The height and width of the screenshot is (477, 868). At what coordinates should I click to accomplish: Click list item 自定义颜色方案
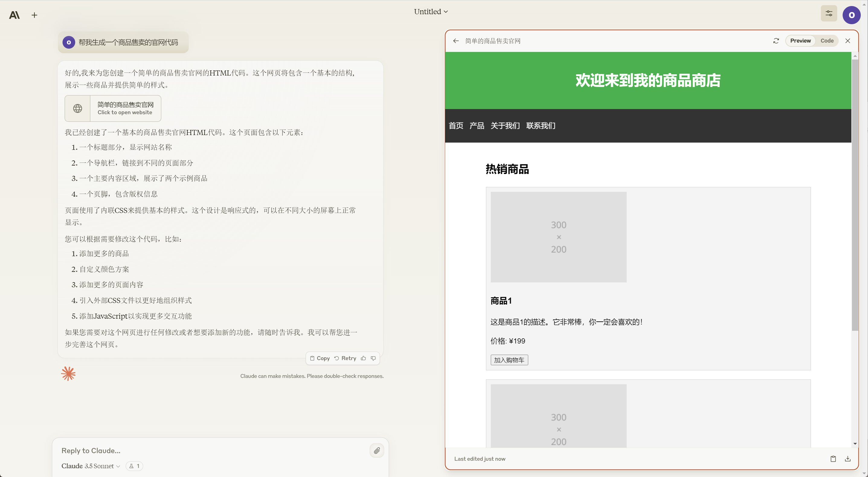(104, 269)
